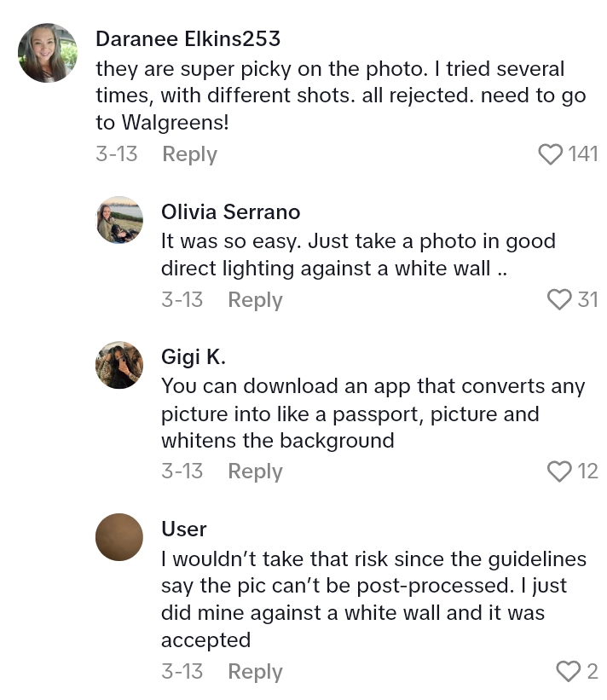Open Gigi K. username link
This screenshot has width=607, height=700.
coord(193,356)
